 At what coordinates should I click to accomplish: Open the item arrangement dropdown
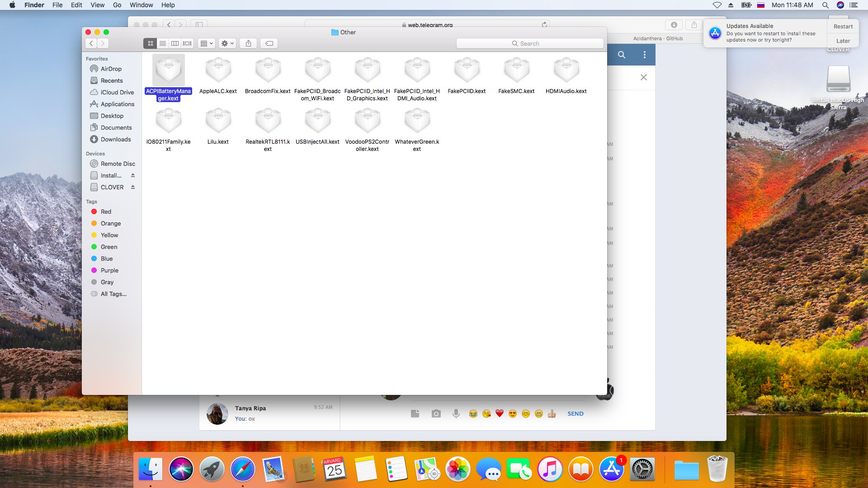pyautogui.click(x=207, y=43)
